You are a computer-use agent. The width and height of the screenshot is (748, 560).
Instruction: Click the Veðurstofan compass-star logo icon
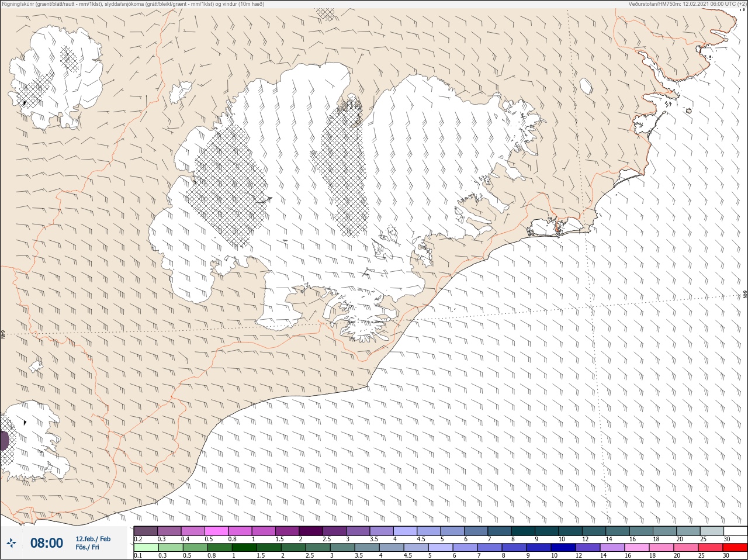pos(11,543)
